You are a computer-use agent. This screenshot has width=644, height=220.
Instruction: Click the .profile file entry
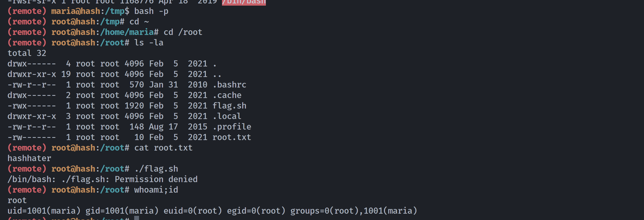coord(232,127)
